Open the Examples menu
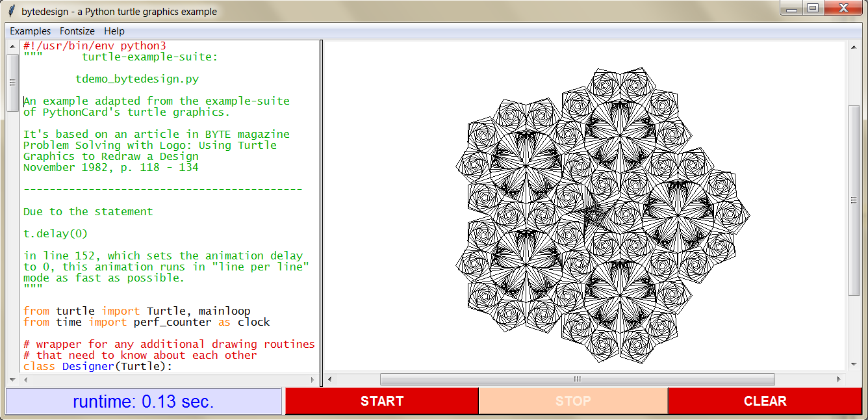Image resolution: width=868 pixels, height=420 pixels. pos(30,31)
